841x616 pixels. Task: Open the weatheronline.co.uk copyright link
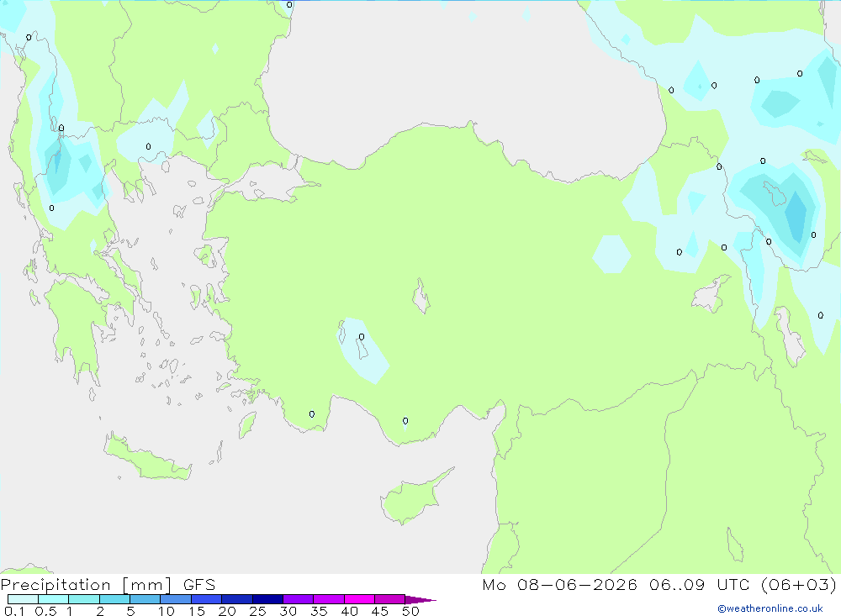[x=770, y=608]
